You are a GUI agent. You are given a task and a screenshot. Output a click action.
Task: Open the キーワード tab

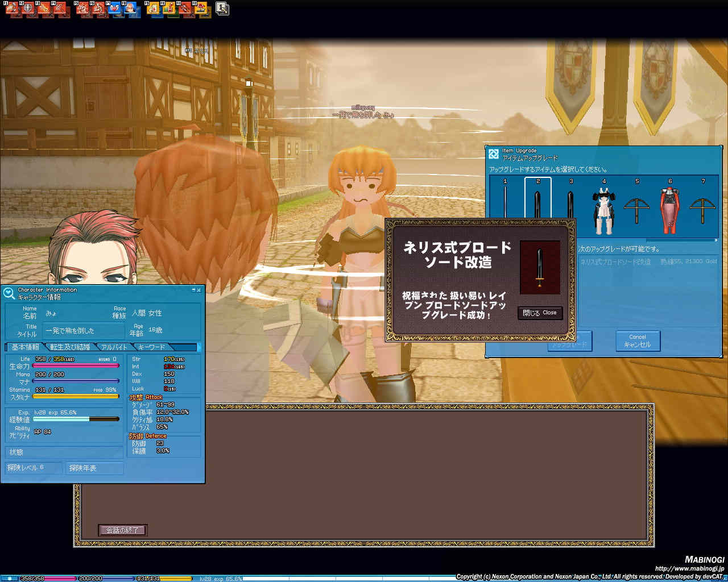click(x=152, y=347)
